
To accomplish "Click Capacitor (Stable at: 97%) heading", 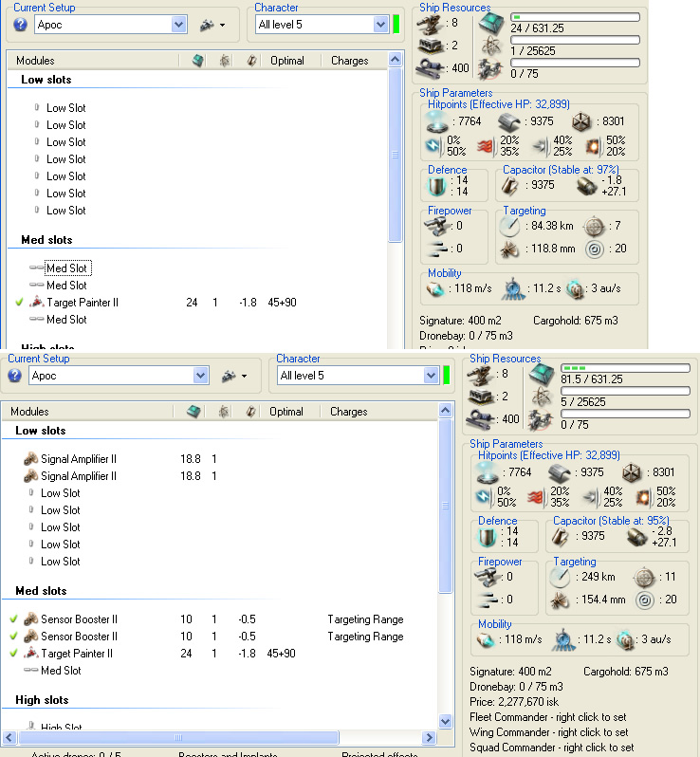I will pyautogui.click(x=561, y=170).
